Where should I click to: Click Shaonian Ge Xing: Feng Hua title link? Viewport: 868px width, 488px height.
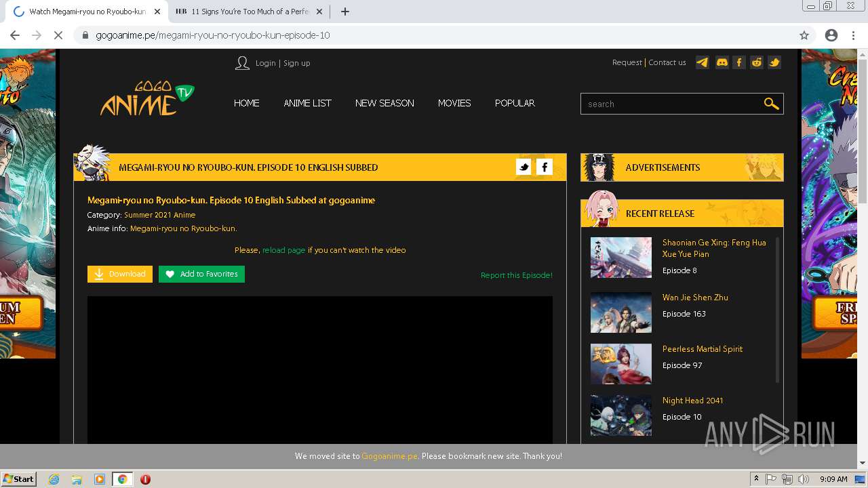point(714,248)
